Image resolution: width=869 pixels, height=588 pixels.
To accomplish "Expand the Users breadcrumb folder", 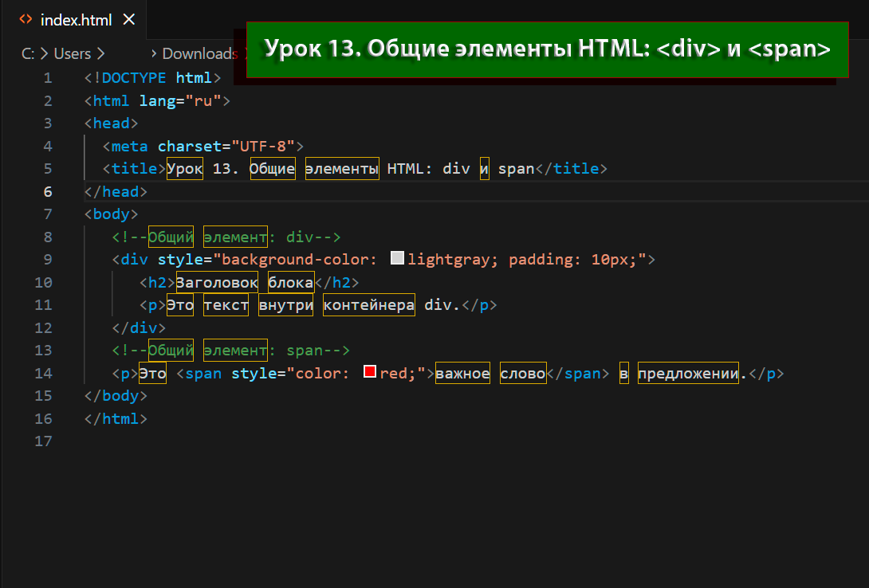I will [x=72, y=53].
